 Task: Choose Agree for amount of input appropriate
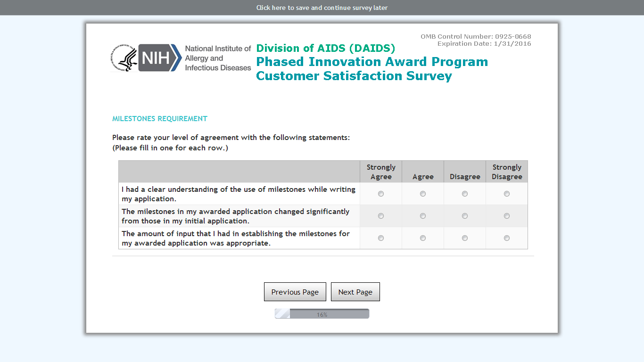tap(423, 238)
